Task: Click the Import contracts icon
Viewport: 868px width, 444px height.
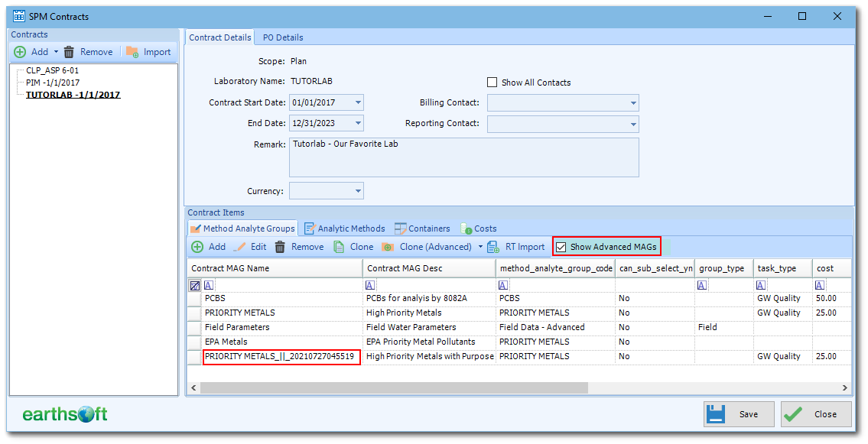Action: click(132, 52)
